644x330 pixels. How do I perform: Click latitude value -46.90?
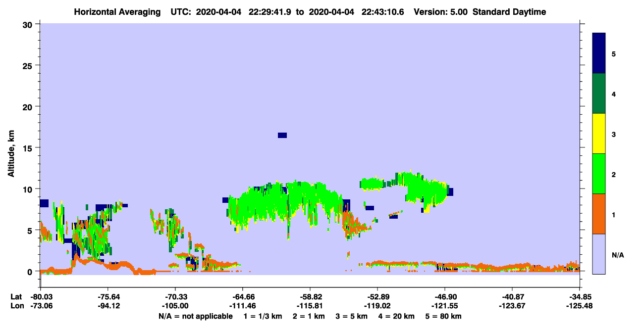[x=445, y=297]
